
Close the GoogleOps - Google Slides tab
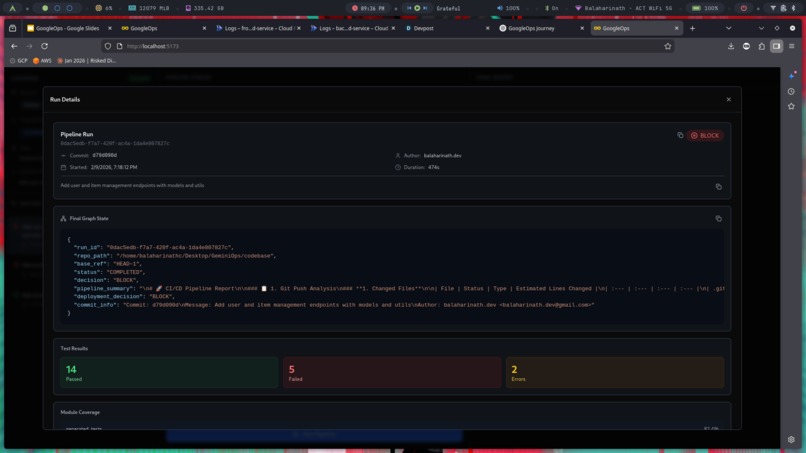[109, 28]
